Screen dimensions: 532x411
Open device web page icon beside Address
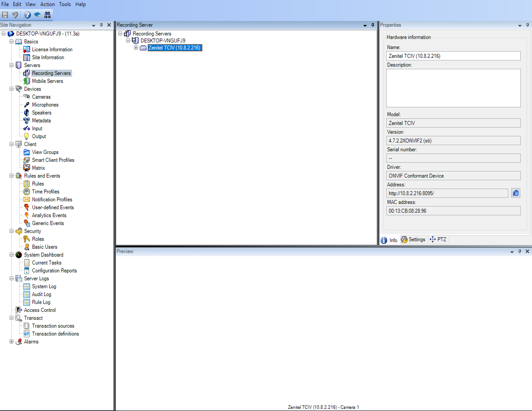tap(516, 193)
